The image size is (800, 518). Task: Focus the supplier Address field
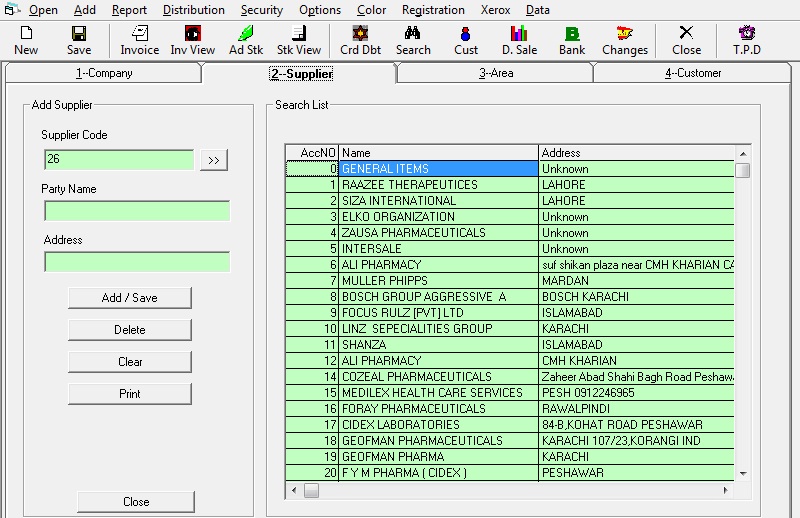(137, 262)
